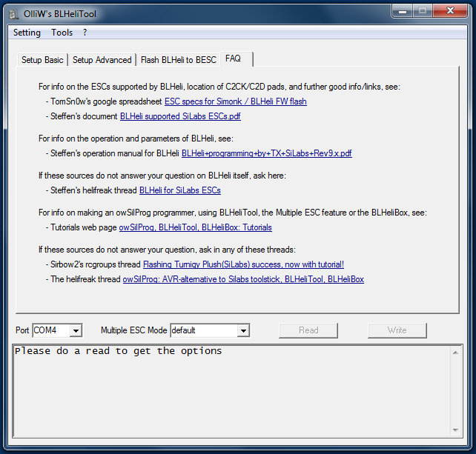Switch to the Setup Basic tab
476x454 pixels.
pyautogui.click(x=42, y=60)
